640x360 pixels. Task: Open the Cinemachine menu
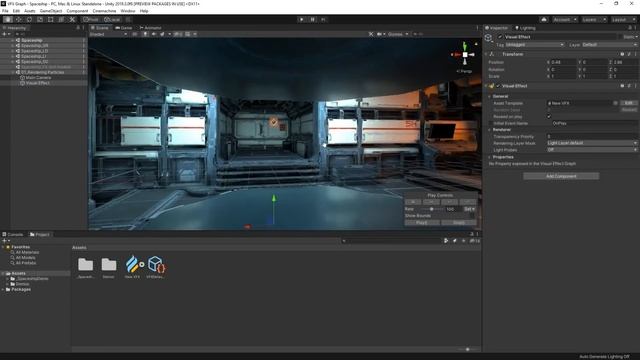[x=104, y=11]
